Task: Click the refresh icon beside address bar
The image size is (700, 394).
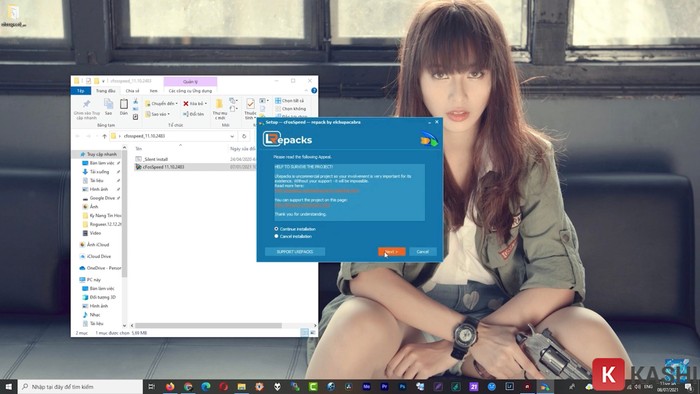Action: [244, 136]
